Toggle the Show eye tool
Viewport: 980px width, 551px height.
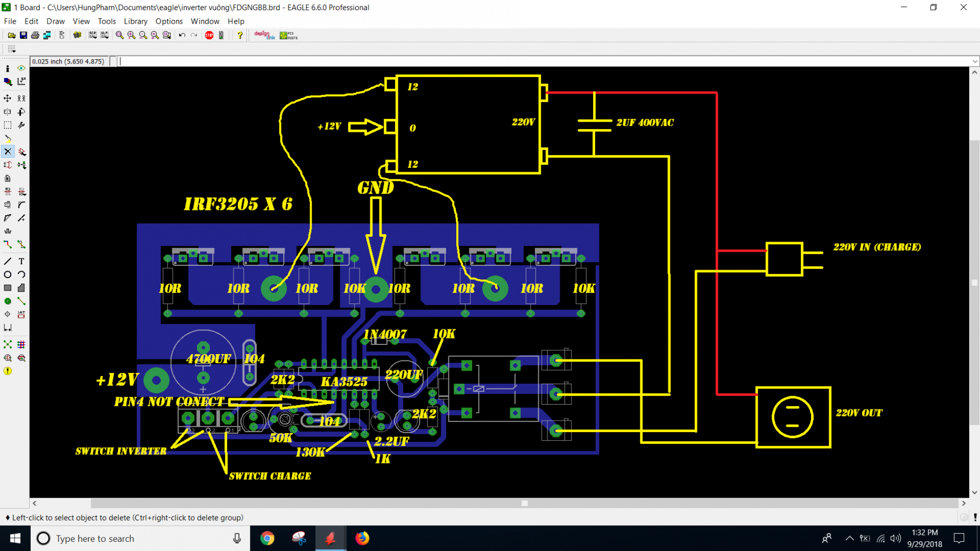tap(22, 68)
